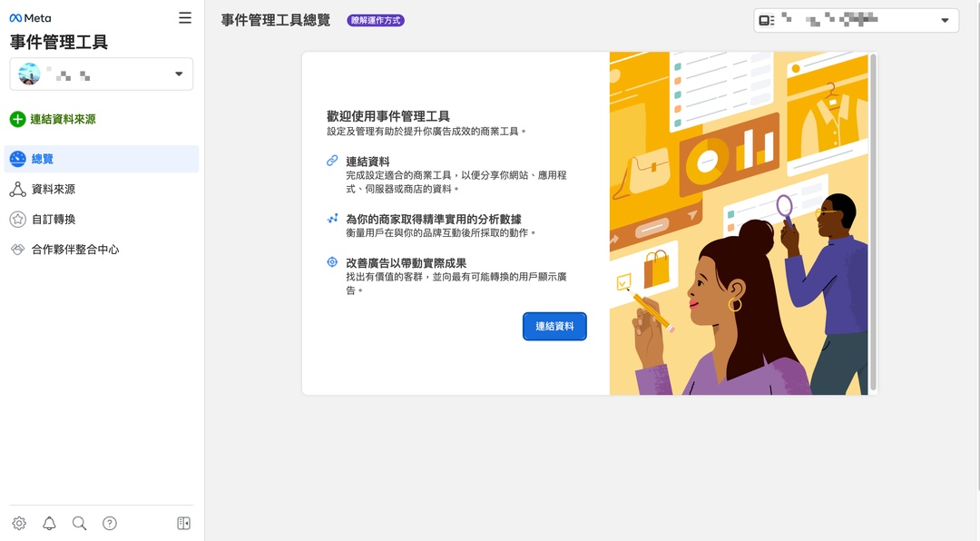Open the settings gear icon
Screen dimensions: 980x541
(x=19, y=524)
